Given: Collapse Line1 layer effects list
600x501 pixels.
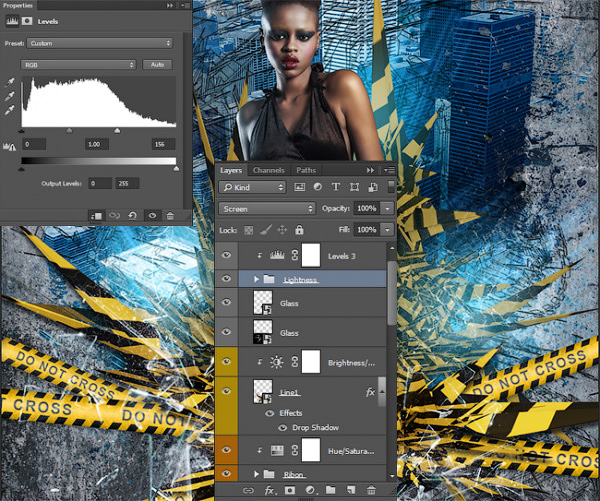Looking at the screenshot, I should tap(382, 392).
